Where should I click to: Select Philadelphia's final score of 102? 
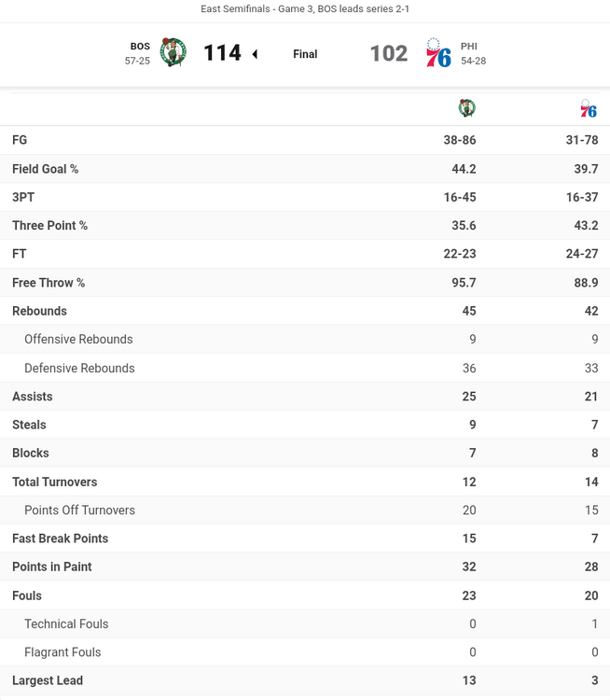tap(388, 53)
